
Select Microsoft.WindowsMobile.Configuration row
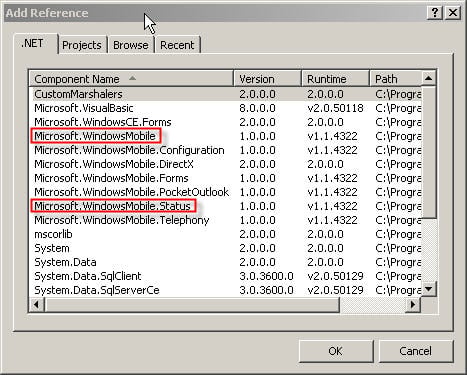(226, 150)
